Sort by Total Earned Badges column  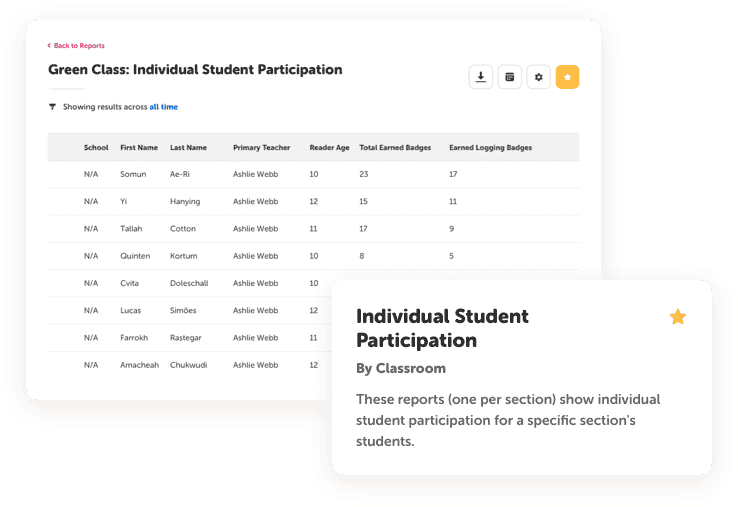pos(395,148)
